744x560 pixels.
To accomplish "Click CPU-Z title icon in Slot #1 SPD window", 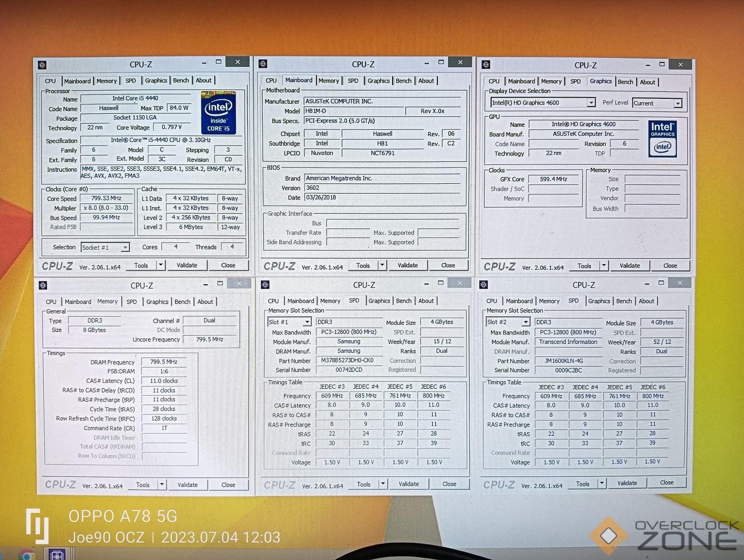I will (x=265, y=285).
